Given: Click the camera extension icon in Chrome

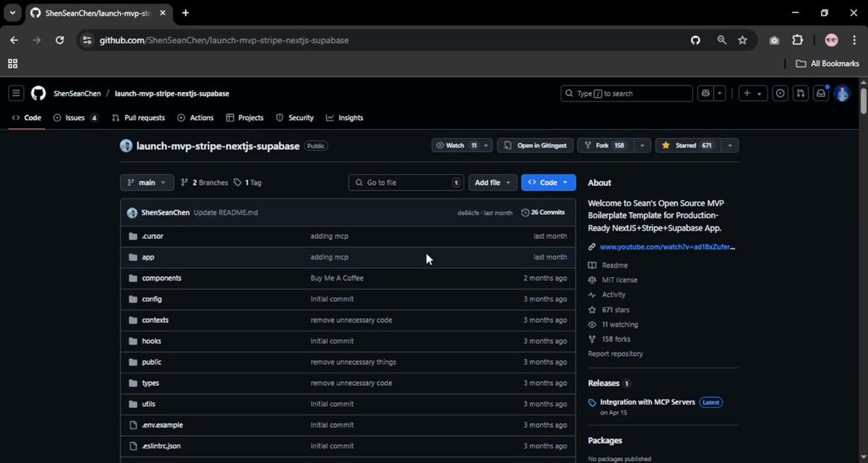Looking at the screenshot, I should click(774, 41).
